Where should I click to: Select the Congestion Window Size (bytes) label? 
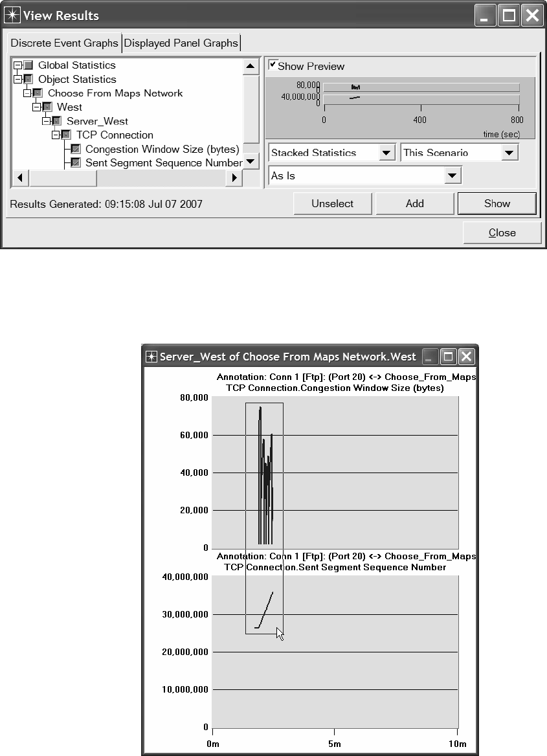[x=162, y=149]
